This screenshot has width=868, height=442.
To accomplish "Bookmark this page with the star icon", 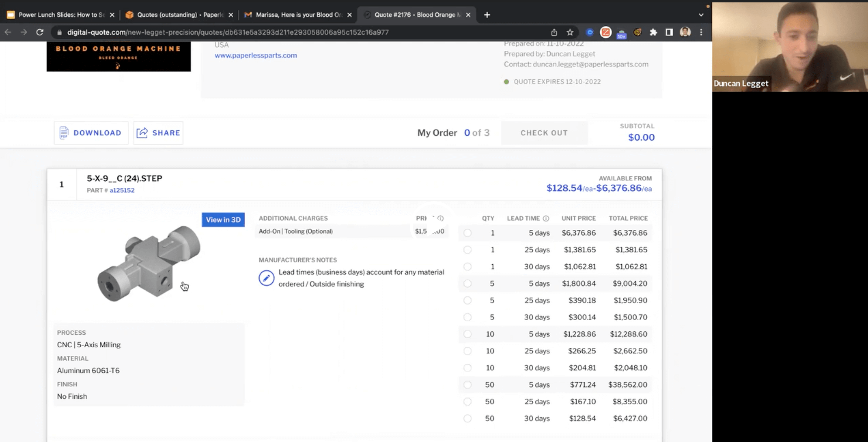I will [570, 32].
